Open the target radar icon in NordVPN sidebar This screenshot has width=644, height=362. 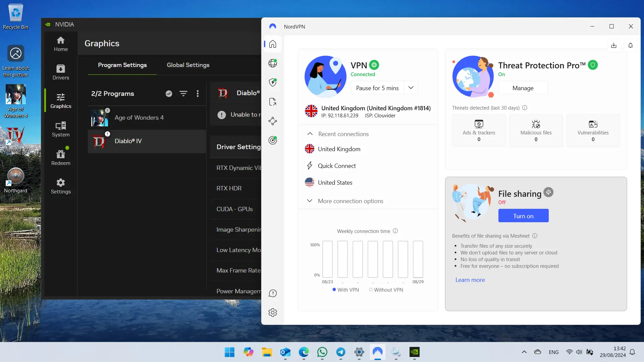click(x=273, y=140)
